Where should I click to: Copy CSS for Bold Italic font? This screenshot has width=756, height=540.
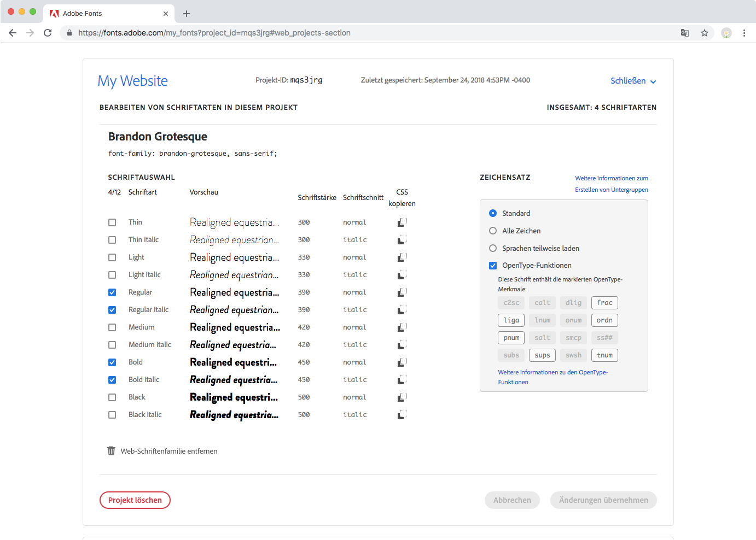[x=402, y=380]
